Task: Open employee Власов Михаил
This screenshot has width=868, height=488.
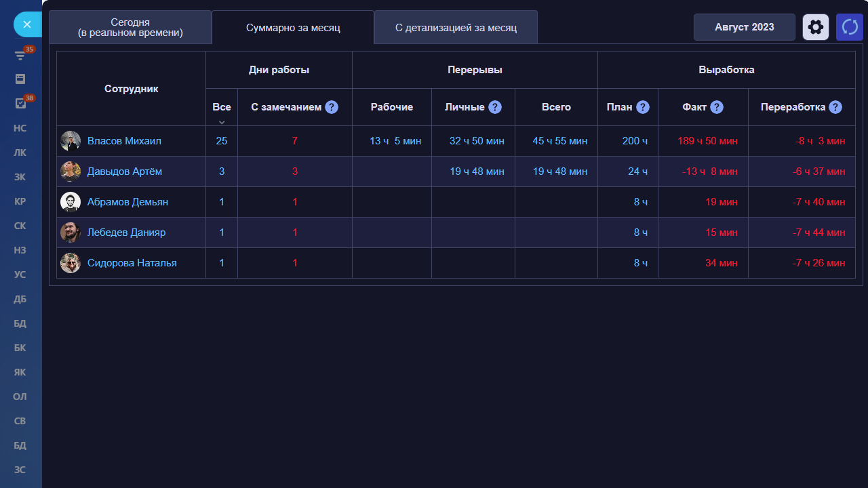Action: click(x=124, y=141)
